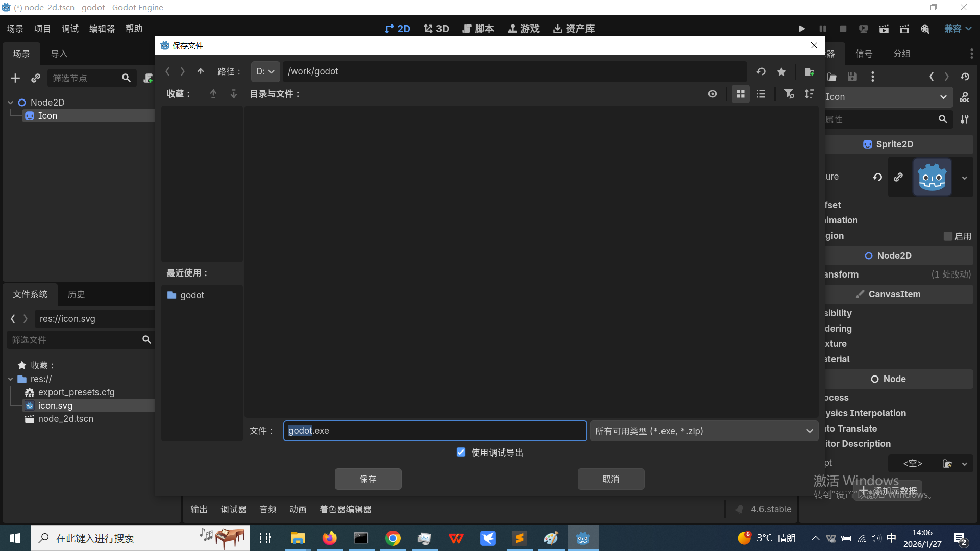Viewport: 980px width, 551px height.
Task: Create a new folder in dialog
Action: point(809,72)
